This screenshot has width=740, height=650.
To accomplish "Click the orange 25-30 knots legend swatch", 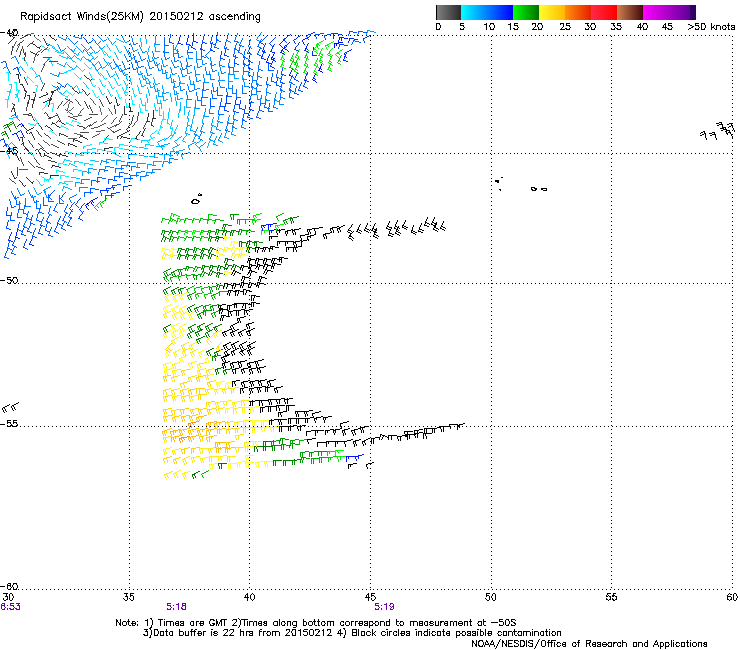I will pyautogui.click(x=578, y=12).
